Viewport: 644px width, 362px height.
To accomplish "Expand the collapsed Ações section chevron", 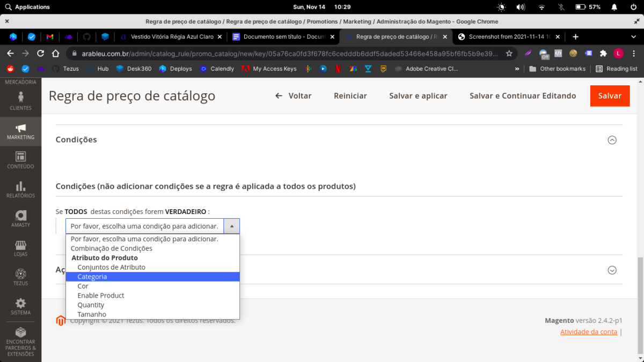I will pos(612,270).
